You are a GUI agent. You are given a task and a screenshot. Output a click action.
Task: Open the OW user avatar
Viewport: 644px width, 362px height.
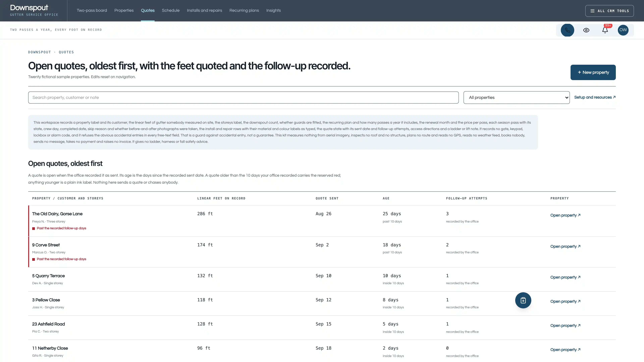pyautogui.click(x=623, y=30)
